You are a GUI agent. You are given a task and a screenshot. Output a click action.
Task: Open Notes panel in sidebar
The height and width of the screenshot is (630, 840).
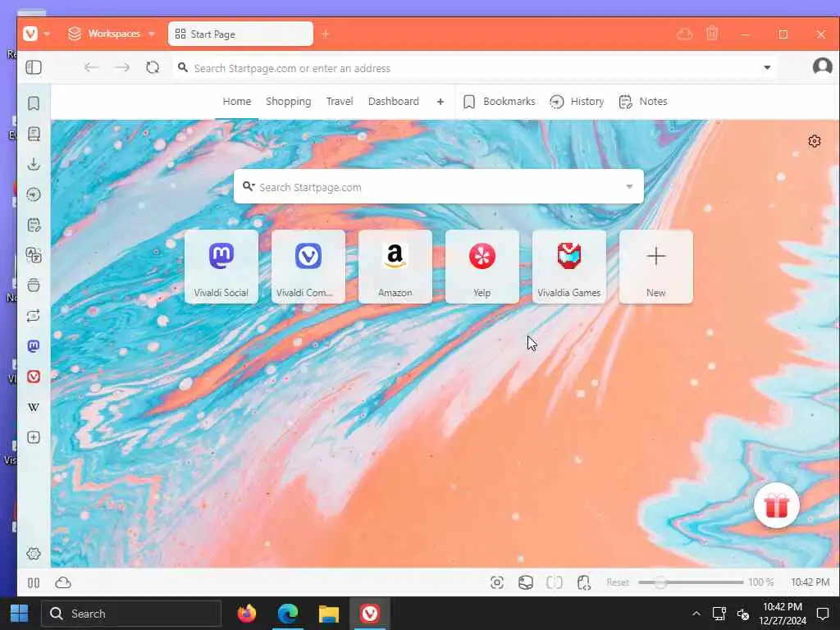[34, 225]
